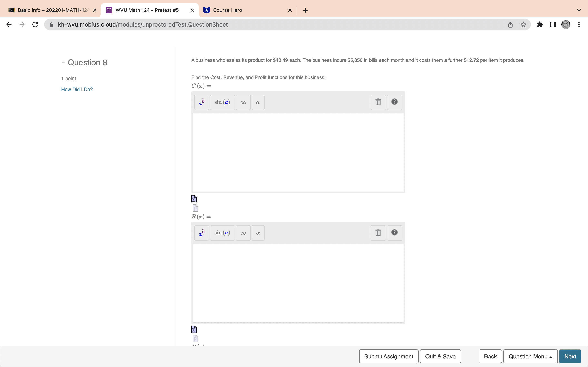This screenshot has width=588, height=367.
Task: Click the Quit & Save button
Action: (x=440, y=356)
